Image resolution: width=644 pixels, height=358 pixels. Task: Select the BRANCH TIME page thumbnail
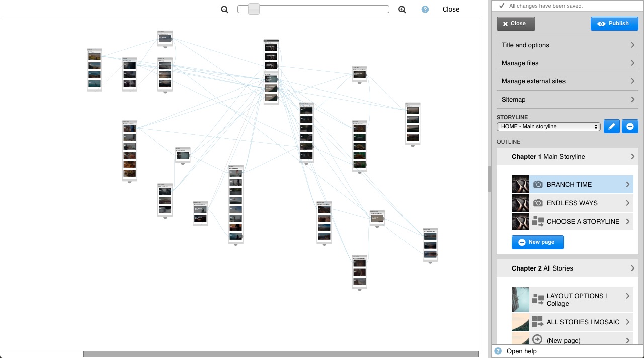(520, 185)
